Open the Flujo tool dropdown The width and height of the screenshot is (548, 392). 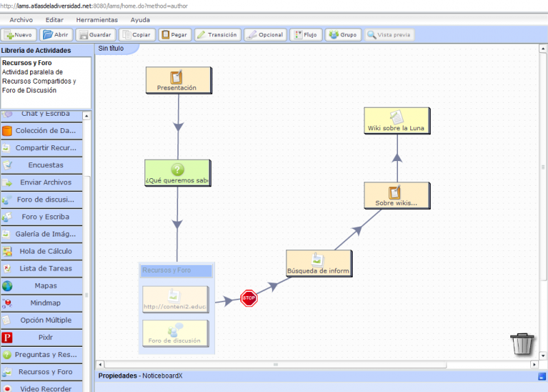click(x=306, y=35)
